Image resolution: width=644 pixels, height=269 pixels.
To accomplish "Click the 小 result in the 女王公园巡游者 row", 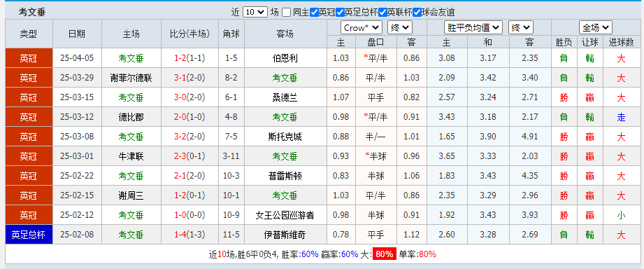I will coord(621,215).
